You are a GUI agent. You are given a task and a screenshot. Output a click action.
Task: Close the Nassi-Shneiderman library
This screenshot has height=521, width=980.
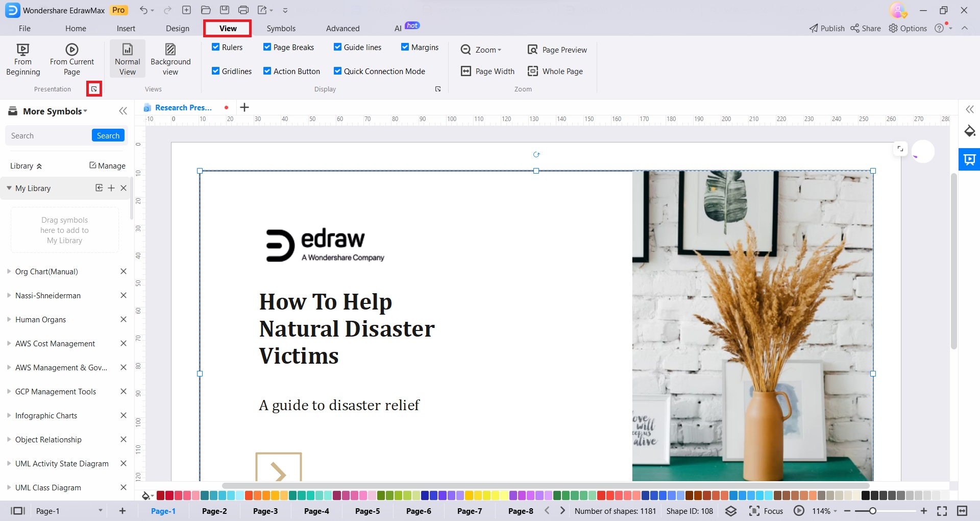(x=123, y=295)
